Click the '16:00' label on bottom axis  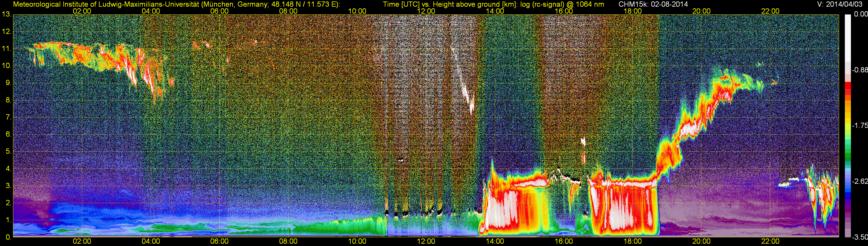click(564, 241)
